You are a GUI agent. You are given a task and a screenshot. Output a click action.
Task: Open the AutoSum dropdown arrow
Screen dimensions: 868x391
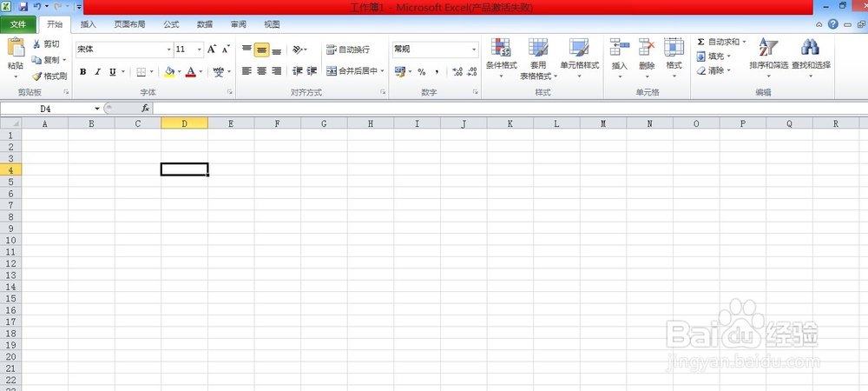pyautogui.click(x=745, y=42)
